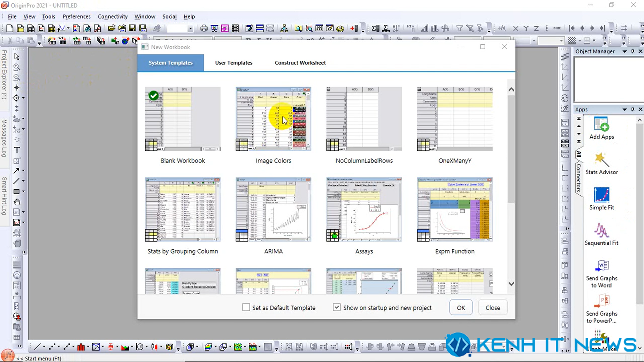Open the Simple Fit app
Viewport: 644px width, 362px height.
(601, 195)
